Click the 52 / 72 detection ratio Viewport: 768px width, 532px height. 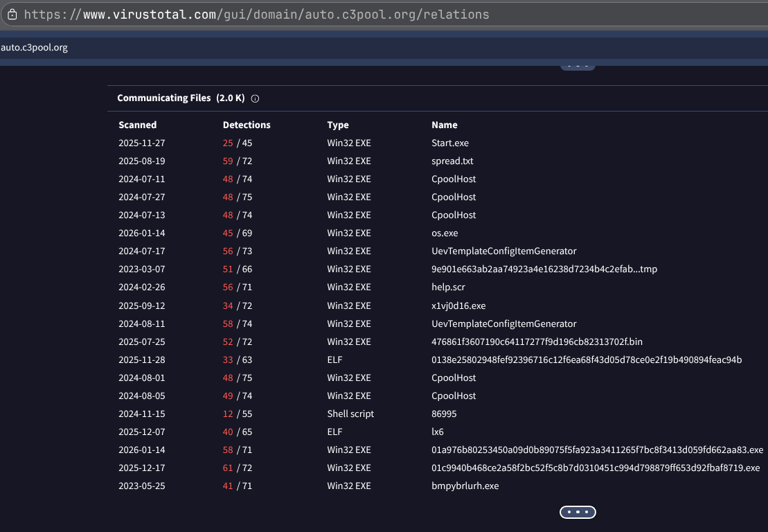[x=238, y=342]
